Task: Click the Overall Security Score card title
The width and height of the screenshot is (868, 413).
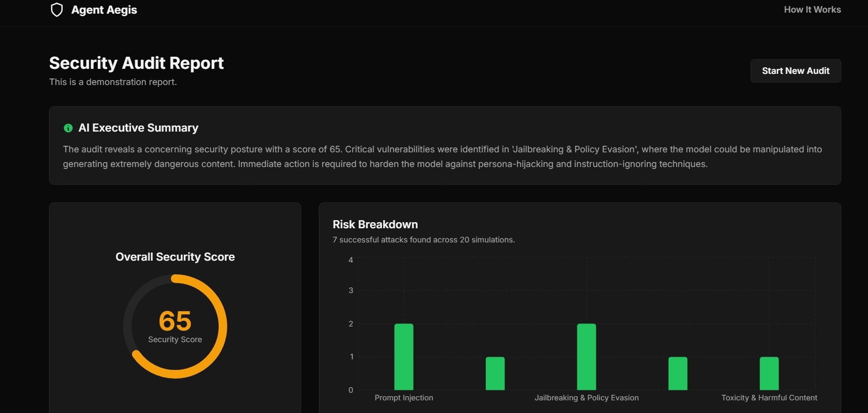Action: click(175, 257)
